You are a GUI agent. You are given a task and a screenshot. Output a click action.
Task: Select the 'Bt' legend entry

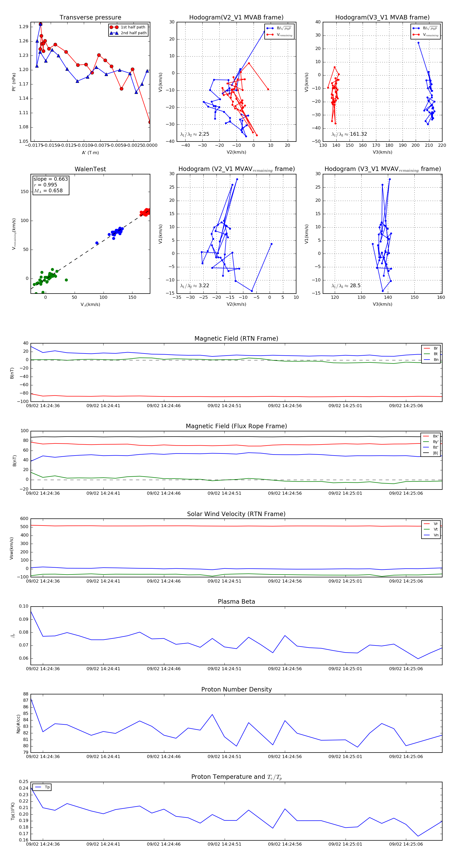[431, 354]
